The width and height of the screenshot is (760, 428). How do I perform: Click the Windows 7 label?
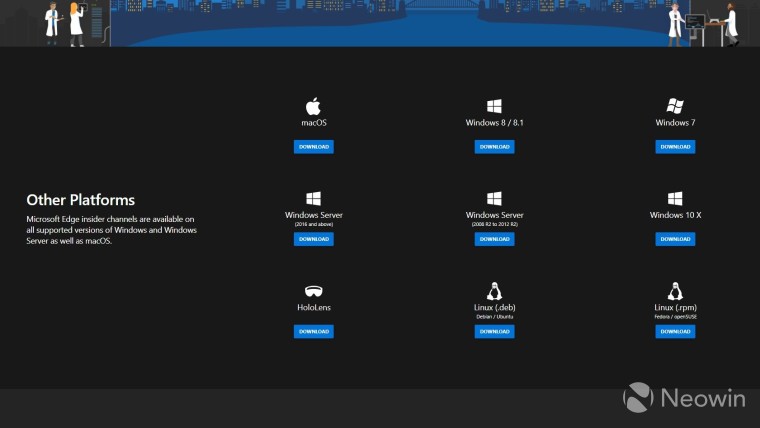pyautogui.click(x=675, y=123)
